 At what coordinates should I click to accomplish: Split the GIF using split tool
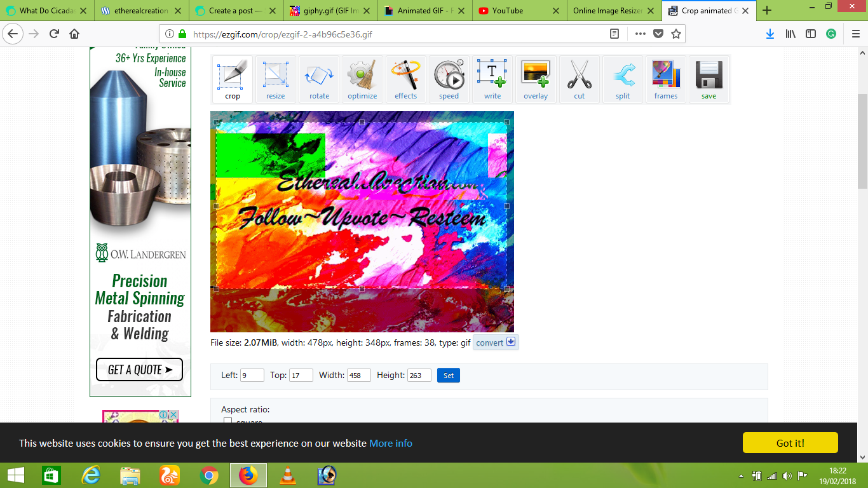click(x=623, y=79)
